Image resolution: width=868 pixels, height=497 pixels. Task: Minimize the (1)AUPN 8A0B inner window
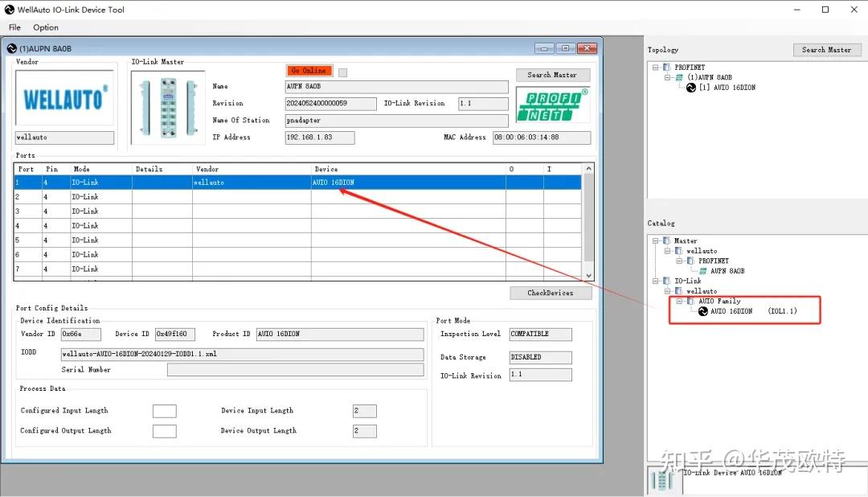pos(543,48)
